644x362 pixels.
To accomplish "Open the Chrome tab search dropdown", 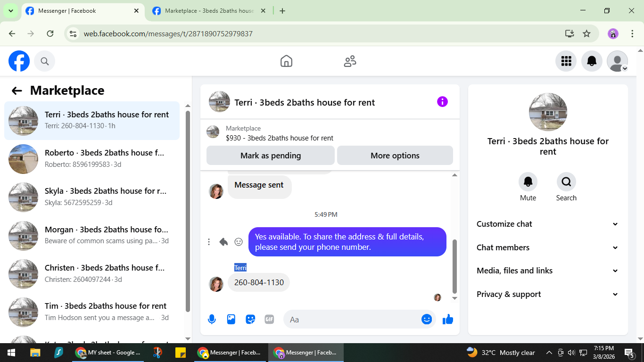I will [x=10, y=11].
